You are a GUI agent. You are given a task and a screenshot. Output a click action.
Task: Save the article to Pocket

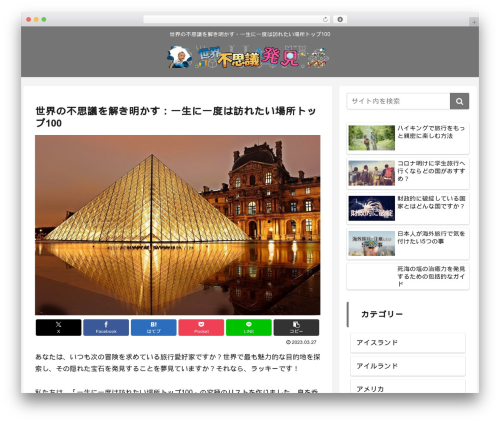click(x=201, y=327)
